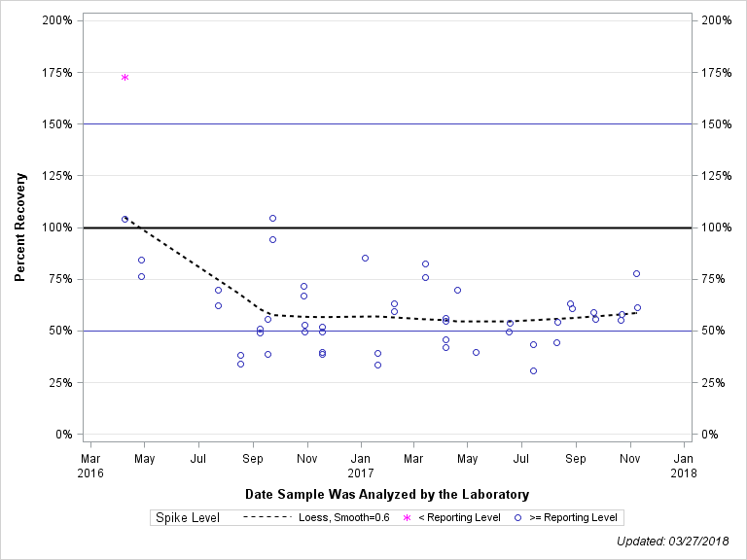Click the right axis '0%' label
This screenshot has height=560, width=747.
710,435
